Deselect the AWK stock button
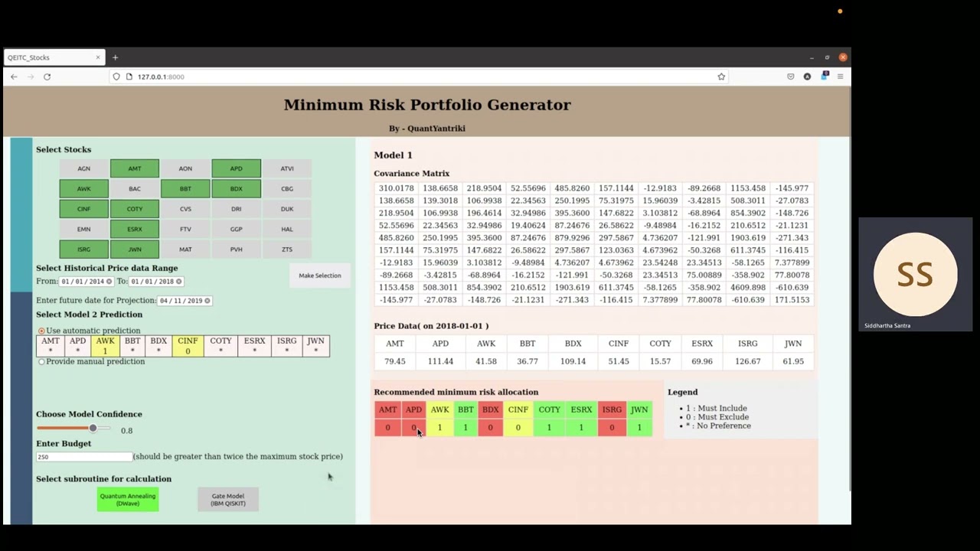This screenshot has width=980, height=551. click(83, 188)
